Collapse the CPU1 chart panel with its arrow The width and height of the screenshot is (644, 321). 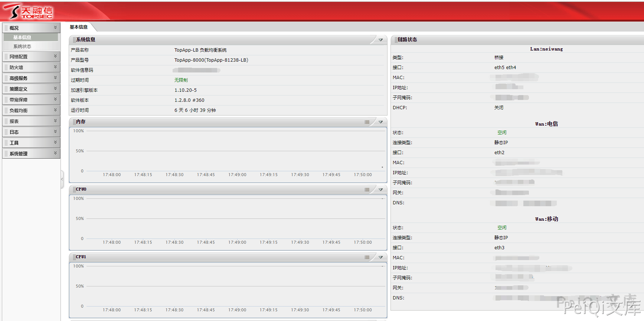(380, 257)
